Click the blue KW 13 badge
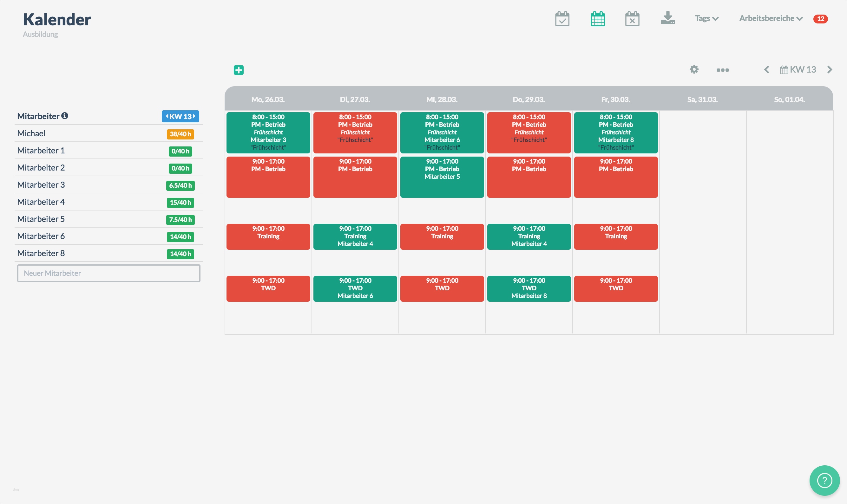847x504 pixels. tap(181, 117)
